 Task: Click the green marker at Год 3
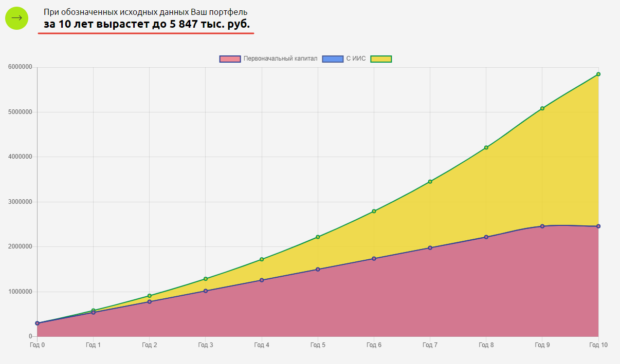point(206,279)
